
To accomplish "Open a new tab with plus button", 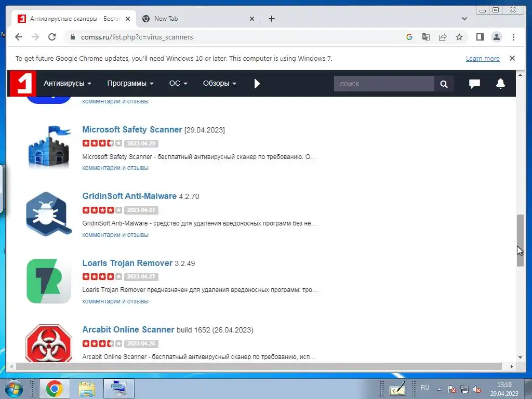I will pyautogui.click(x=271, y=19).
